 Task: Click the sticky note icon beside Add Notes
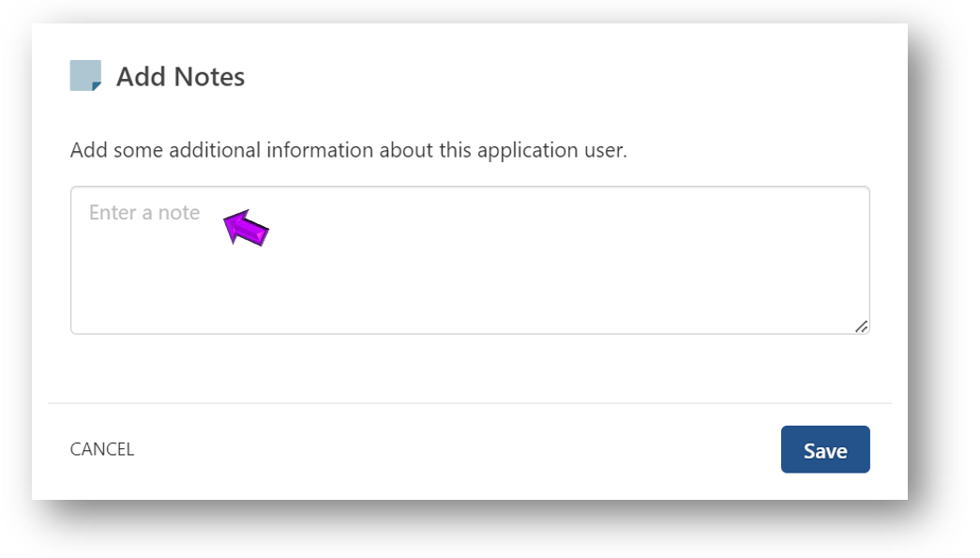click(85, 76)
